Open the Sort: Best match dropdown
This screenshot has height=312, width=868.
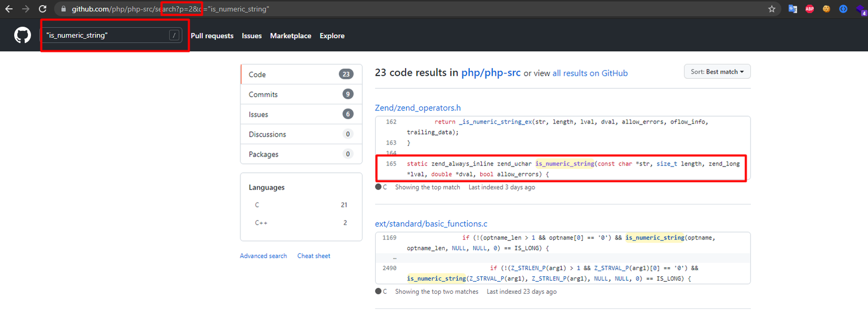coord(717,72)
